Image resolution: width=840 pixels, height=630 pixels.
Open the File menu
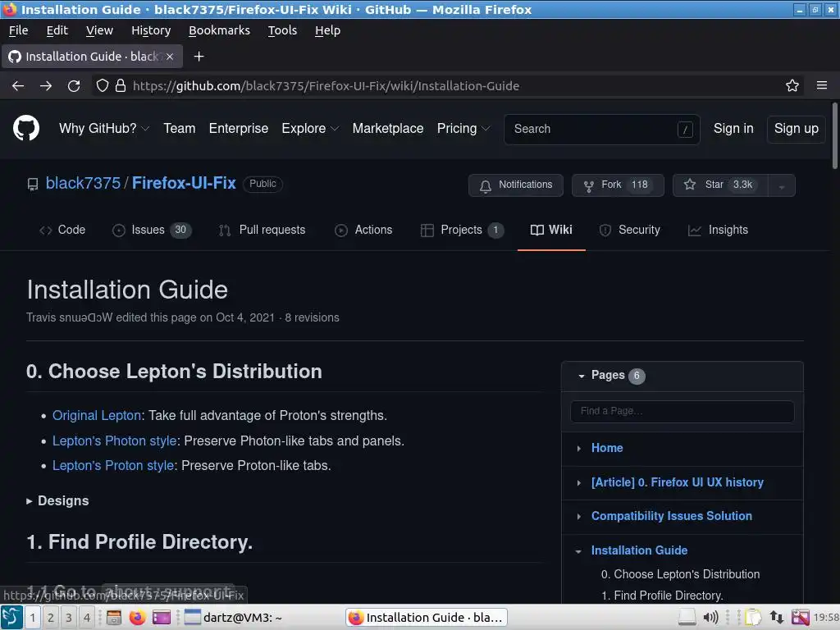(x=18, y=30)
